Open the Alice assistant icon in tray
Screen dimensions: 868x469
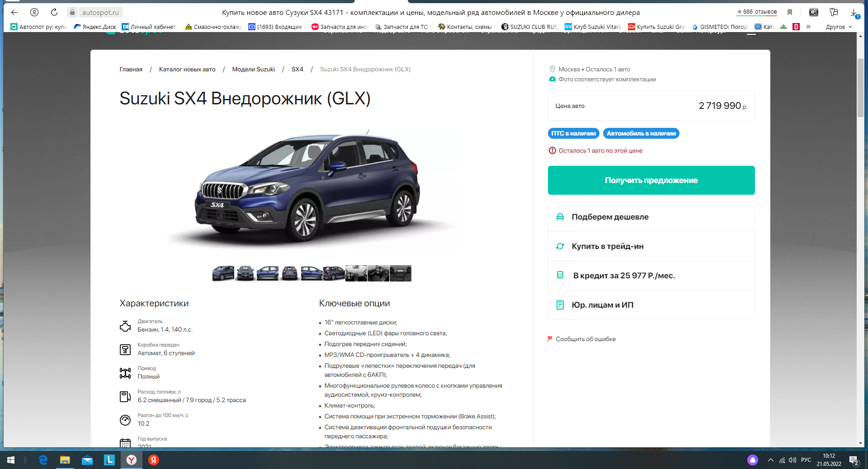752,460
